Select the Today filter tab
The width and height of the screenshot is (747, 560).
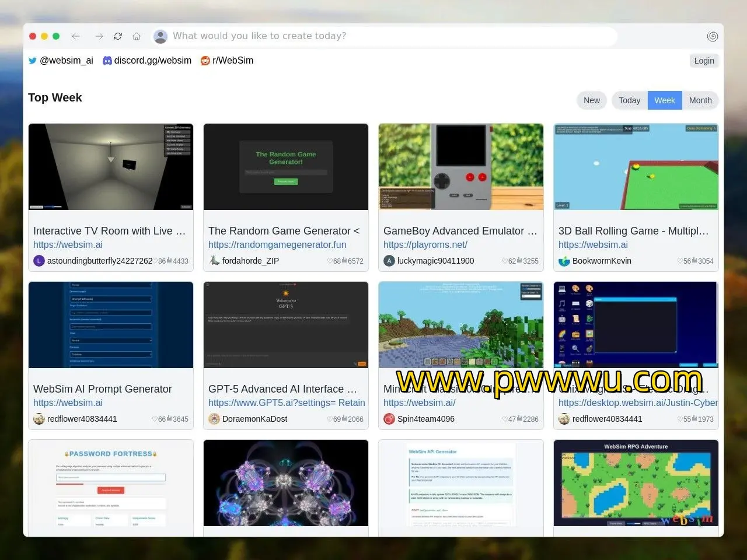[x=629, y=100]
